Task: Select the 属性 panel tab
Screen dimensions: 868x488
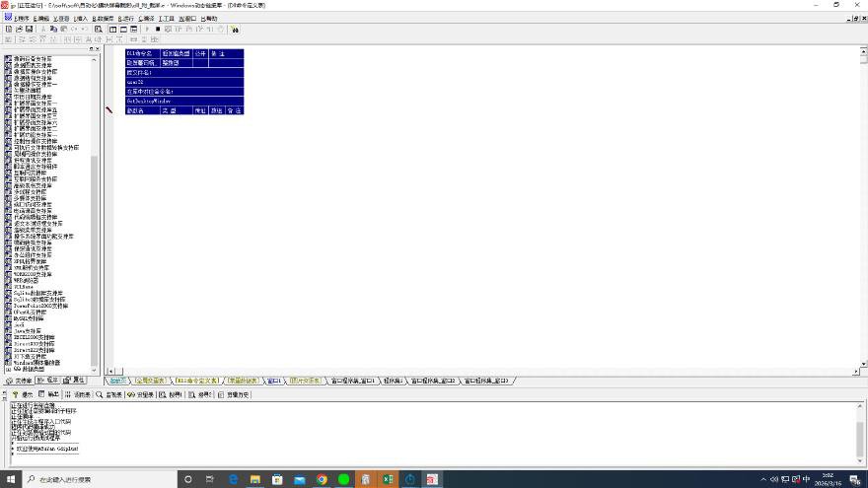Action: [x=77, y=380]
